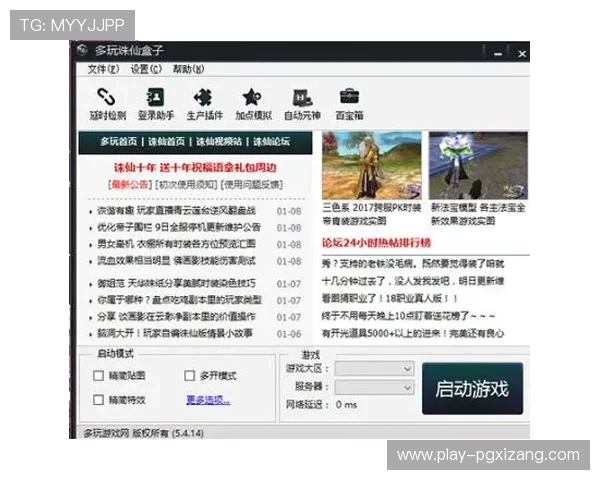Viewport: 600px width, 480px height.
Task: Close the 多玩诛仙盒子 window
Action: pyautogui.click(x=522, y=54)
